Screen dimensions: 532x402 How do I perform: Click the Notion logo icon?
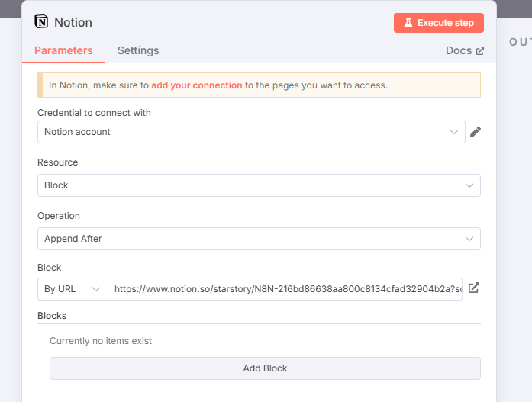[41, 22]
